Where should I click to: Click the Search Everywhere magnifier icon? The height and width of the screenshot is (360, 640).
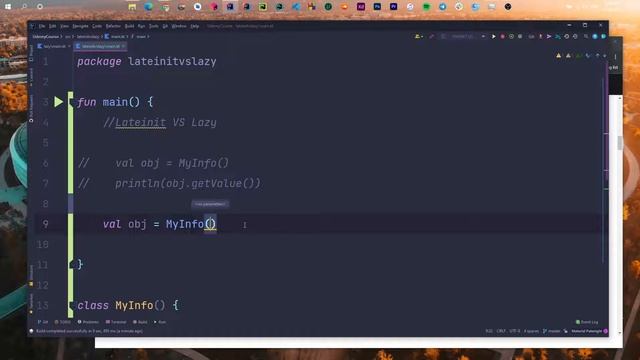pyautogui.click(x=586, y=37)
